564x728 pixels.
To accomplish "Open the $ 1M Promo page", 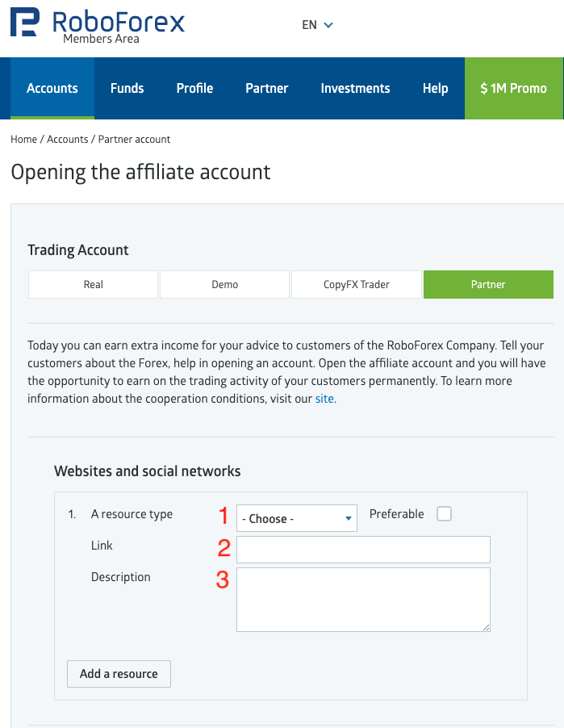I will point(513,89).
